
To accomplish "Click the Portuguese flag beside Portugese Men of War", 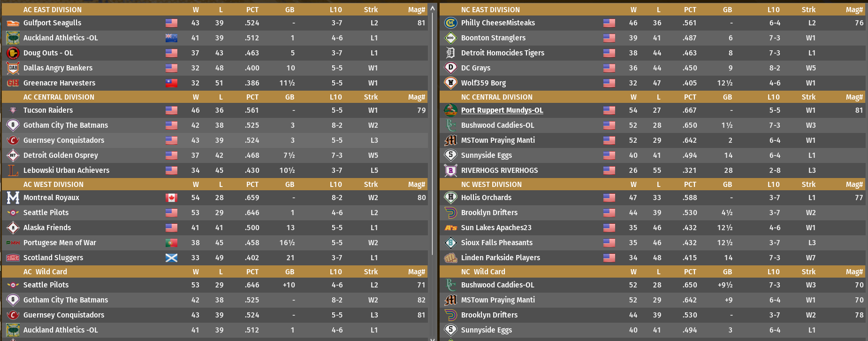I will tap(171, 243).
